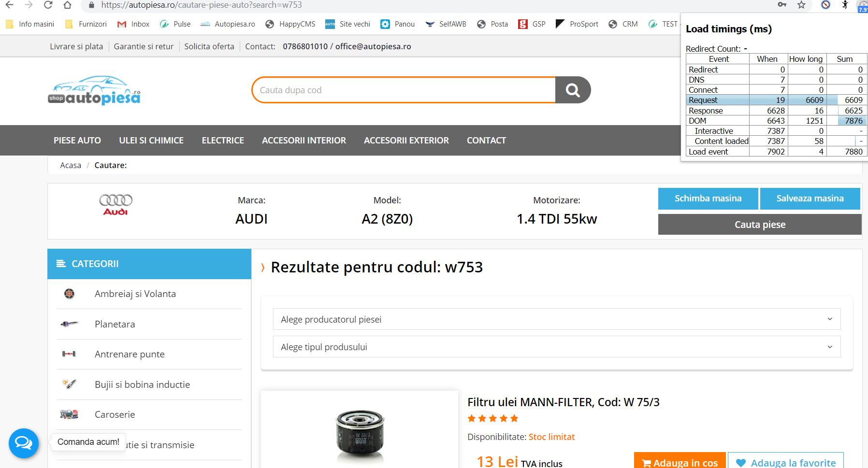Screen dimensions: 868x468
Task: Expand Alege producatorul piesei dropdown
Action: coord(557,319)
